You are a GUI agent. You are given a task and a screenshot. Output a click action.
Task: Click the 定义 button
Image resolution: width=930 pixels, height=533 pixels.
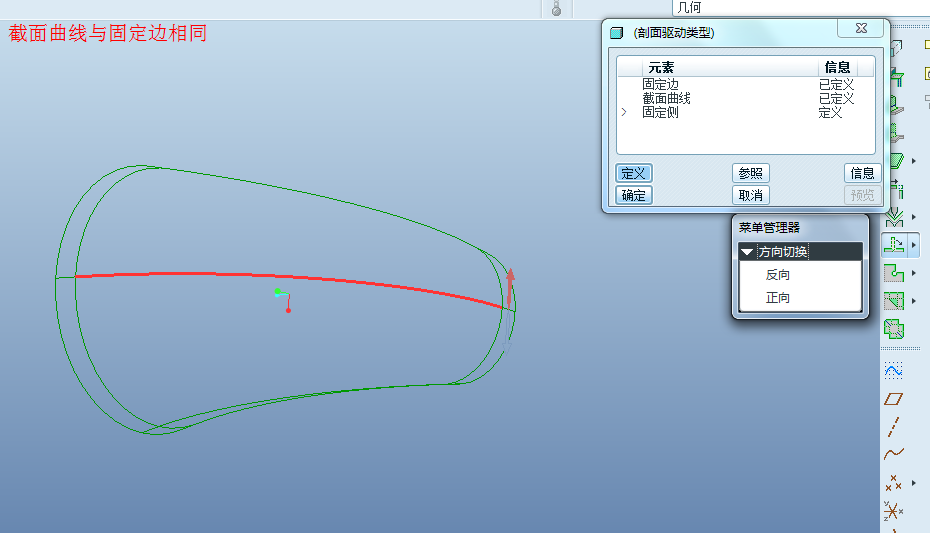coord(633,173)
